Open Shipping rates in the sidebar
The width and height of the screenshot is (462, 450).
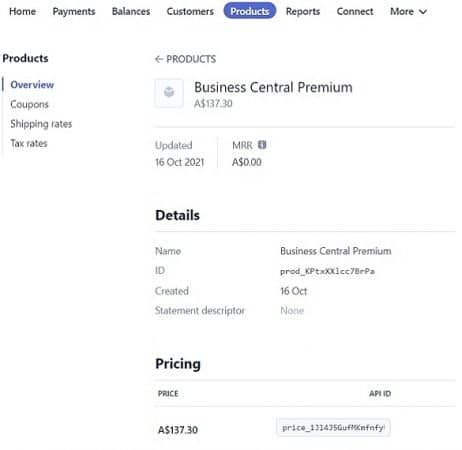point(41,124)
